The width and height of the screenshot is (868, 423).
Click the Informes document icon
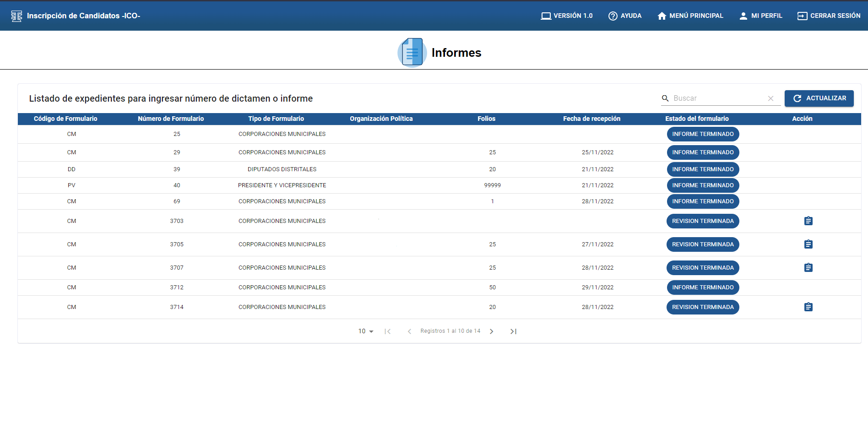(411, 52)
